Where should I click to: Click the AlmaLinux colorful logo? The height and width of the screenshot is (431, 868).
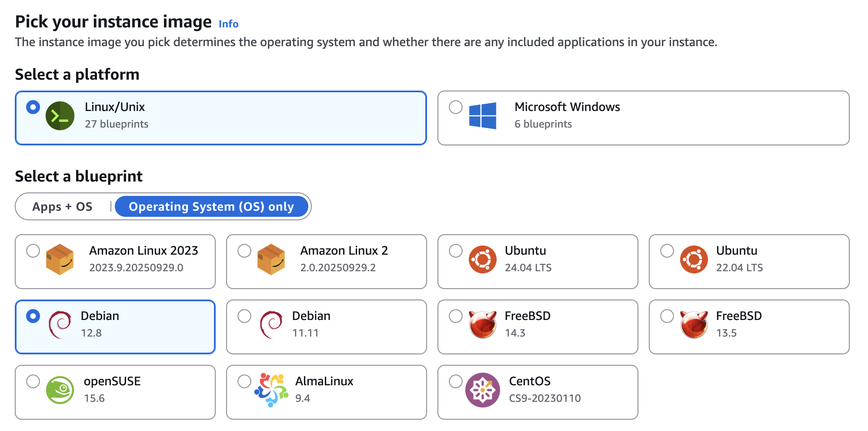[271, 390]
